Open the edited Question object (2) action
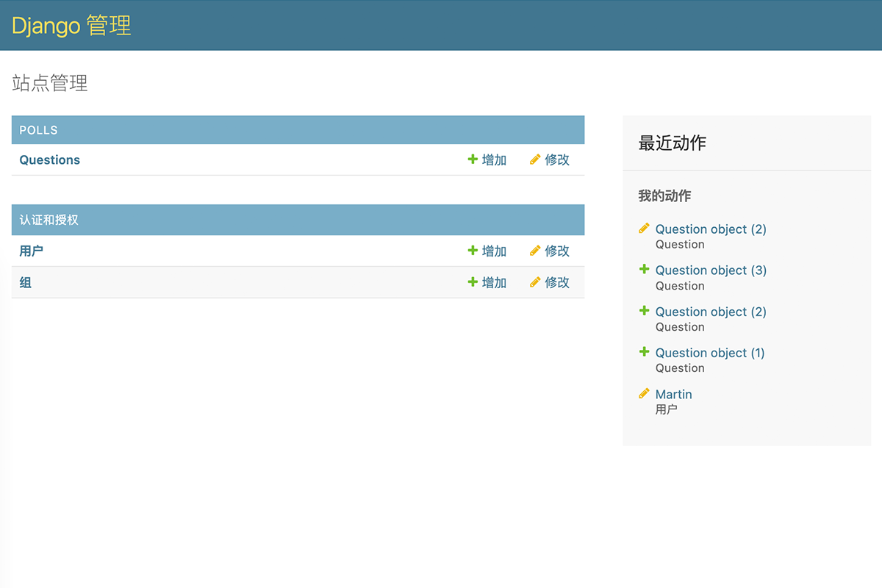The image size is (882, 588). (711, 229)
